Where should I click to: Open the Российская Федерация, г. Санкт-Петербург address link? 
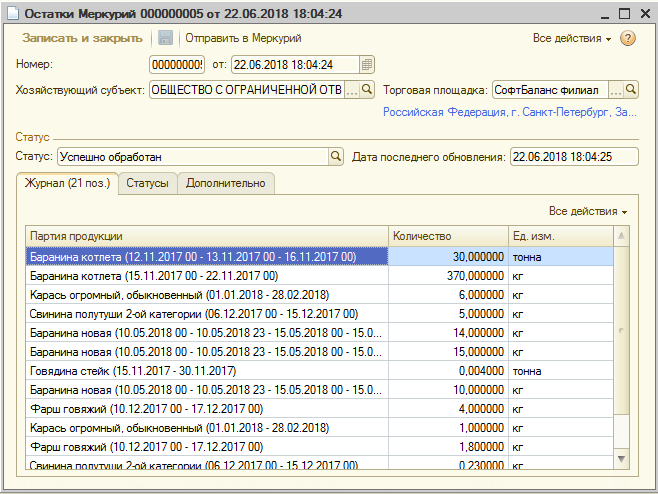tap(510, 112)
